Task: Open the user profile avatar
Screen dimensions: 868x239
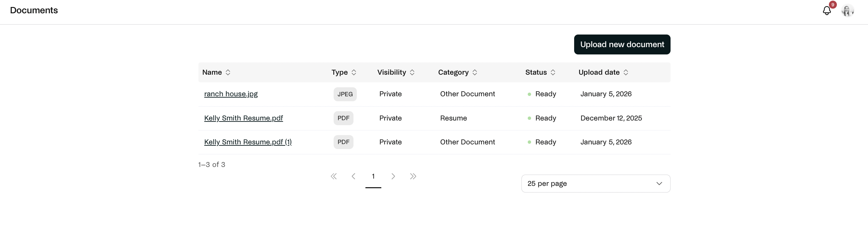Action: click(x=847, y=11)
